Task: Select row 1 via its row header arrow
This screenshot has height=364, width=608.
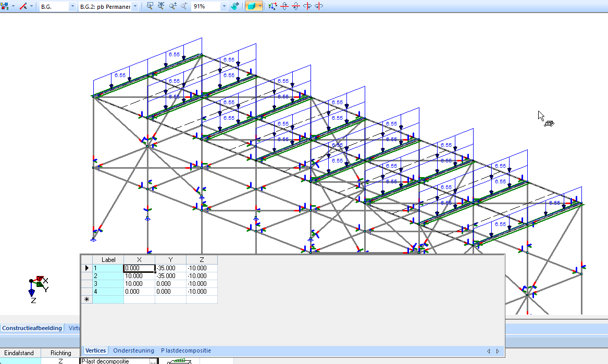Action: 87,268
